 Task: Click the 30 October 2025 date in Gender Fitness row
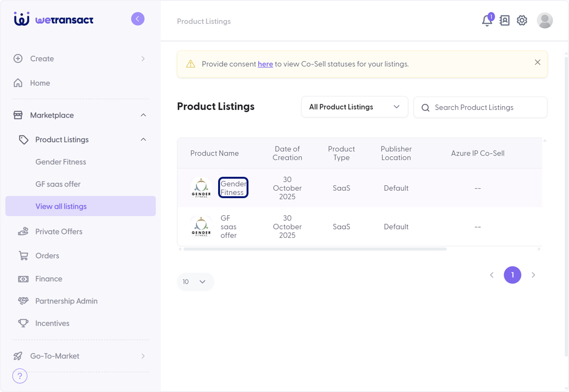coord(287,188)
